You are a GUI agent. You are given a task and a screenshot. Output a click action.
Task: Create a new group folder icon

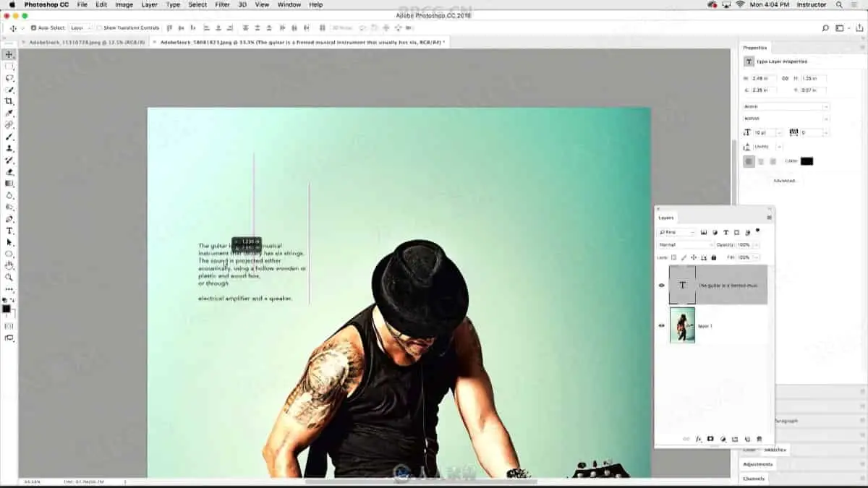[x=735, y=439]
